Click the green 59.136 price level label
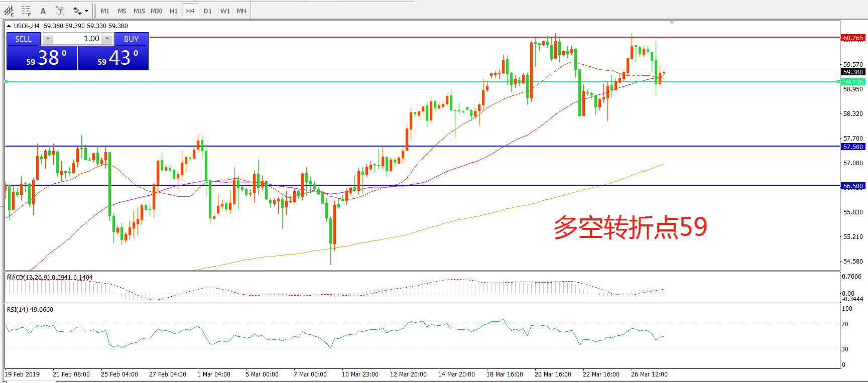 852,82
